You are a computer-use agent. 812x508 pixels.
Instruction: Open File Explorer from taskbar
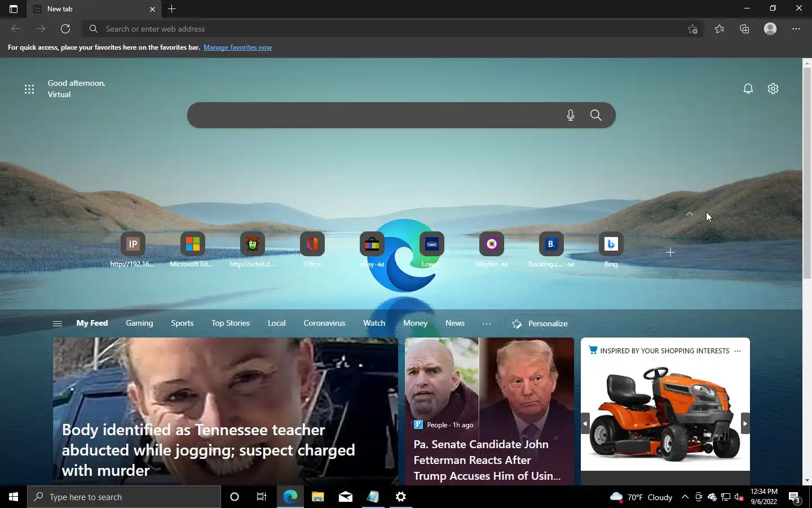(x=317, y=497)
